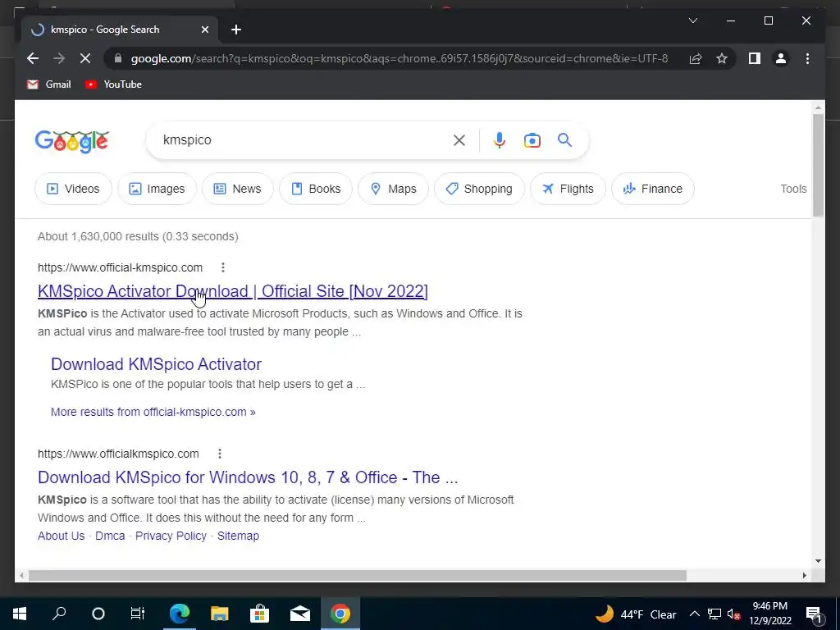Open the Windows Start menu
The width and height of the screenshot is (840, 630).
(x=20, y=614)
